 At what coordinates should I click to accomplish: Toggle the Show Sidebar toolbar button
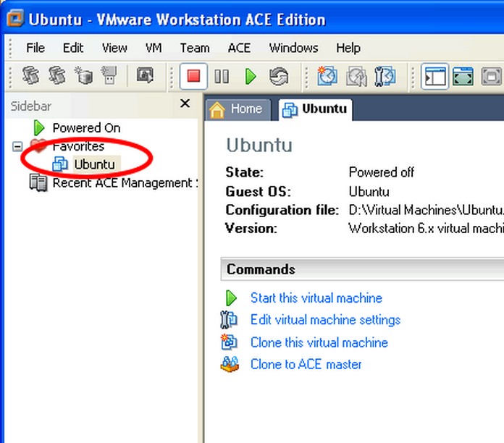tap(435, 76)
